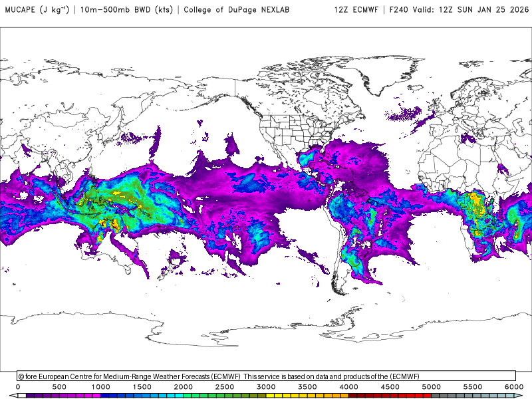
Task: Click the 1000 label on the color scale
Action: coord(101,387)
